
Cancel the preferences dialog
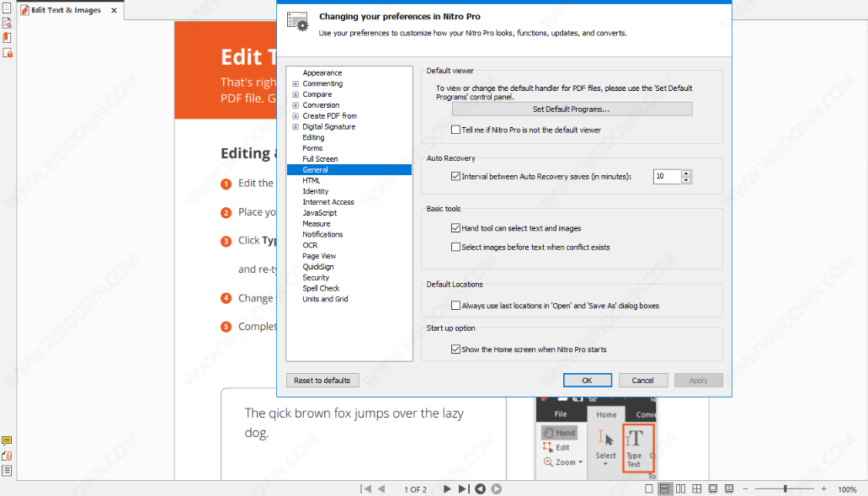642,381
